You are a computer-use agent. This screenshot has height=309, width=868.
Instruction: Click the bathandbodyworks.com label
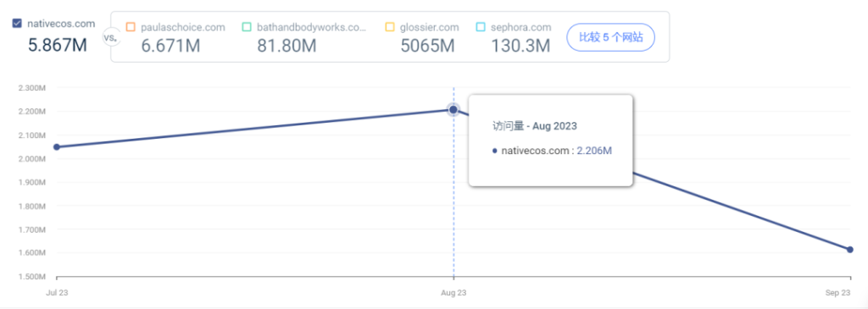tap(312, 27)
